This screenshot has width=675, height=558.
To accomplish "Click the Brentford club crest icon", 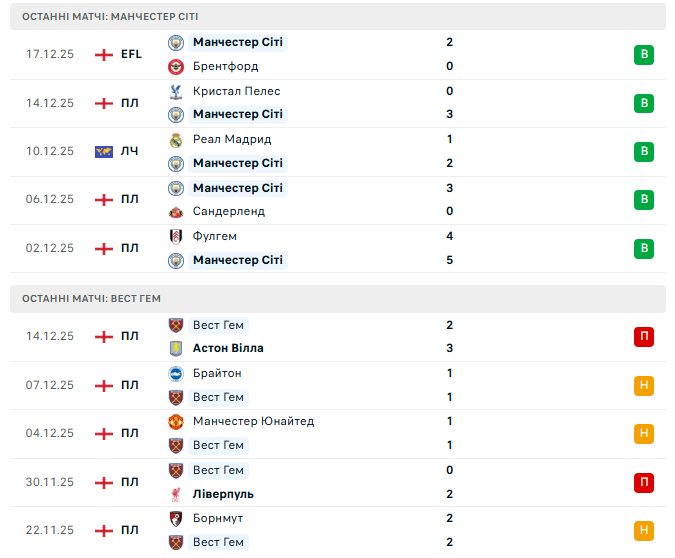I will pos(176,66).
